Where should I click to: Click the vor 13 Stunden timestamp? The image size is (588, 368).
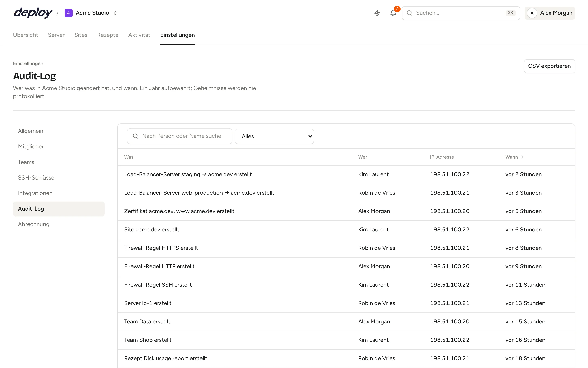coord(525,303)
